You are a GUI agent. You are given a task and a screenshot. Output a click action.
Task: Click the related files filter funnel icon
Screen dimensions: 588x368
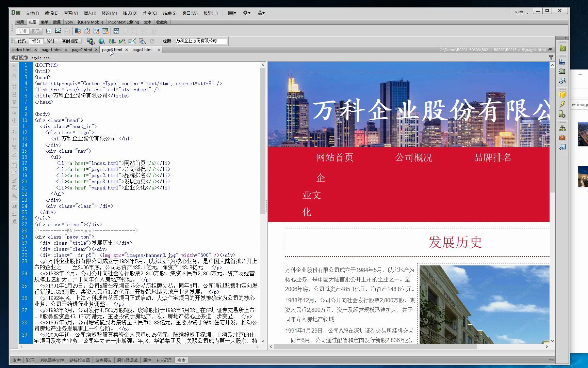coord(551,58)
